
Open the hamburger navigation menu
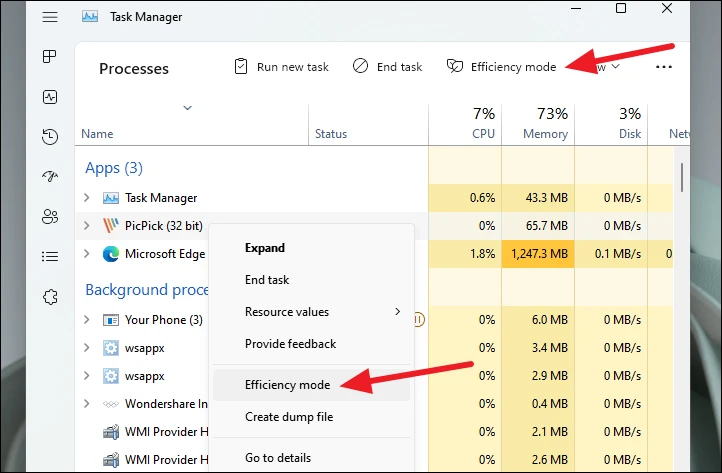point(50,17)
